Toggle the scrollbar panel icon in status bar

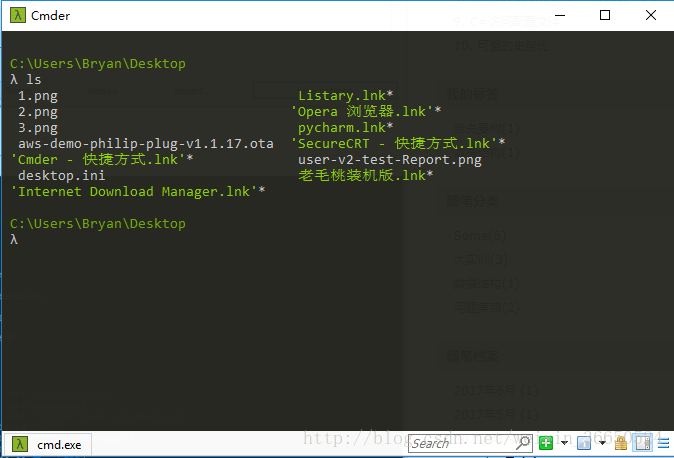(x=643, y=443)
